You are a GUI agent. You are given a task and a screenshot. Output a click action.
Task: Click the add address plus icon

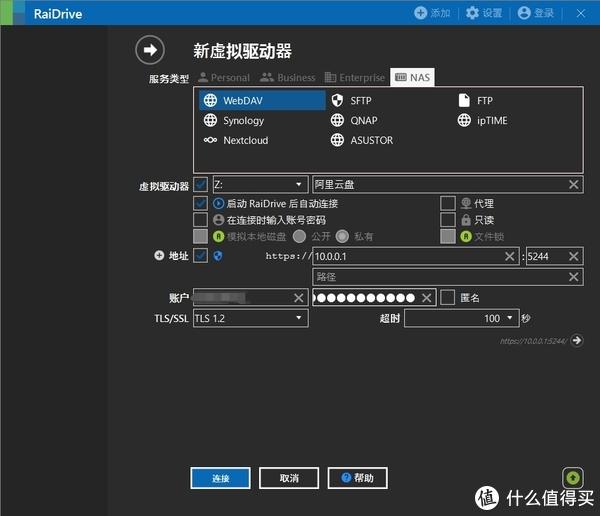tap(159, 255)
